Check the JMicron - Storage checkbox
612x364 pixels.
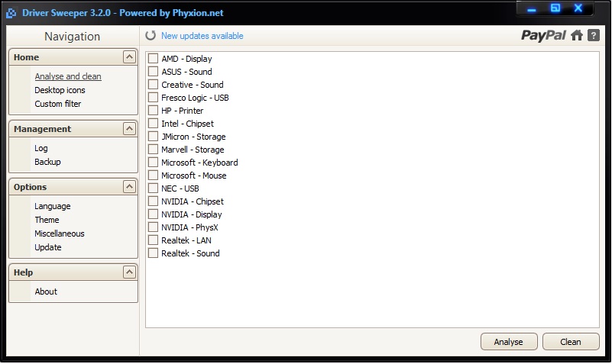[x=153, y=137]
